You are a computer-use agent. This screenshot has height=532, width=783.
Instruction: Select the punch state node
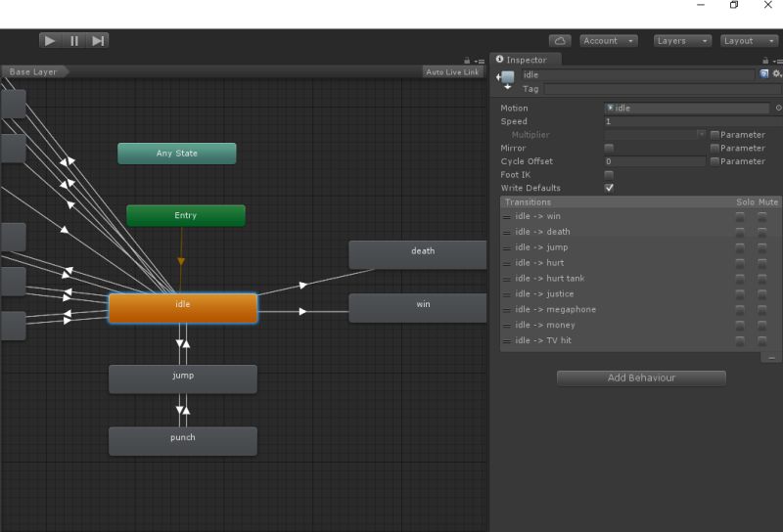[x=183, y=441]
